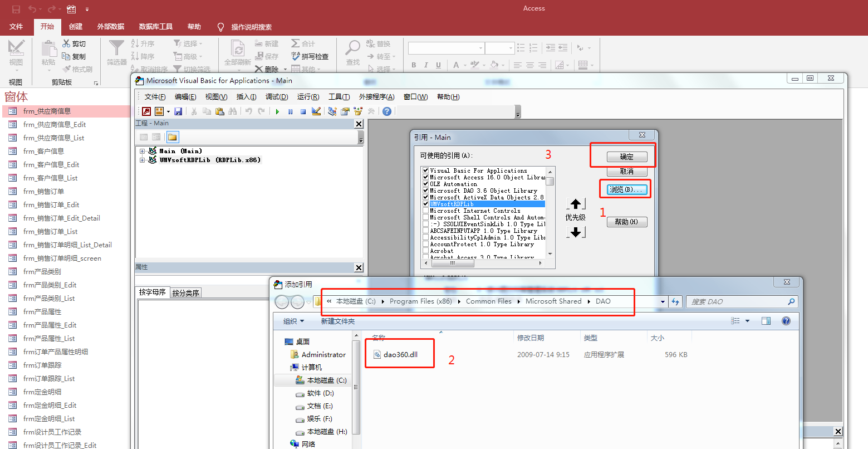Open the Object Browser icon in VBA toolbar
This screenshot has width=868, height=449.
[358, 111]
